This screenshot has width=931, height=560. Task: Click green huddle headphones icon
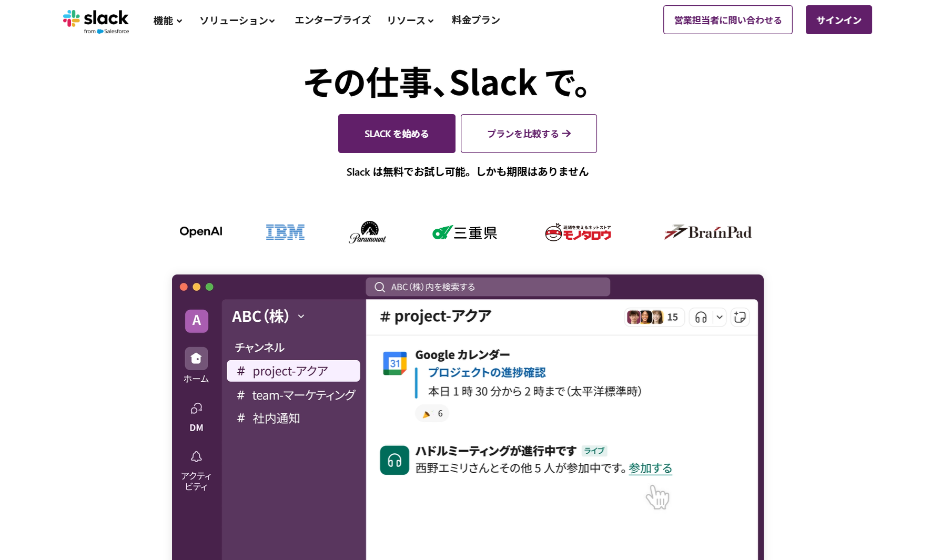[394, 461]
